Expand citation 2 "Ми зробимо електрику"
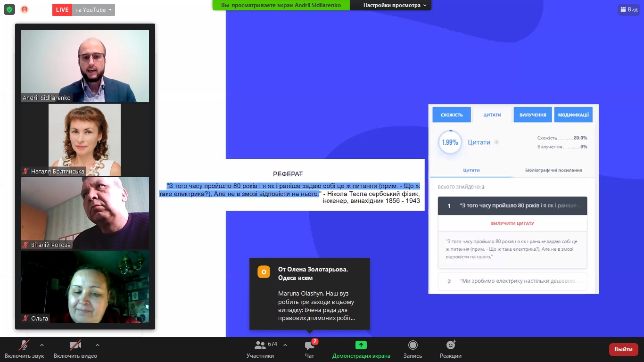Viewport: 644px width, 362px height. pyautogui.click(x=512, y=281)
